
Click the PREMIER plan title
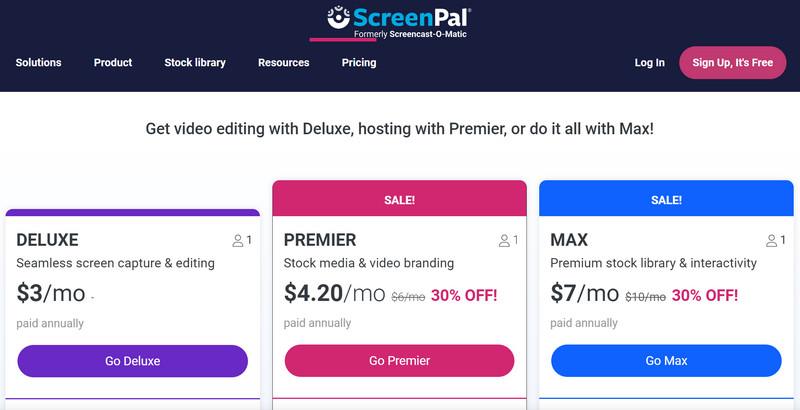(x=320, y=240)
